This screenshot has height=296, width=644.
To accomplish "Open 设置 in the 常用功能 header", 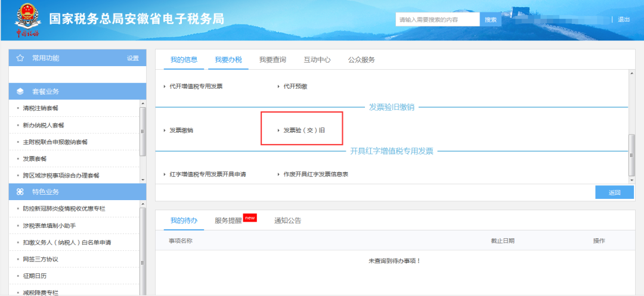I will pos(132,58).
